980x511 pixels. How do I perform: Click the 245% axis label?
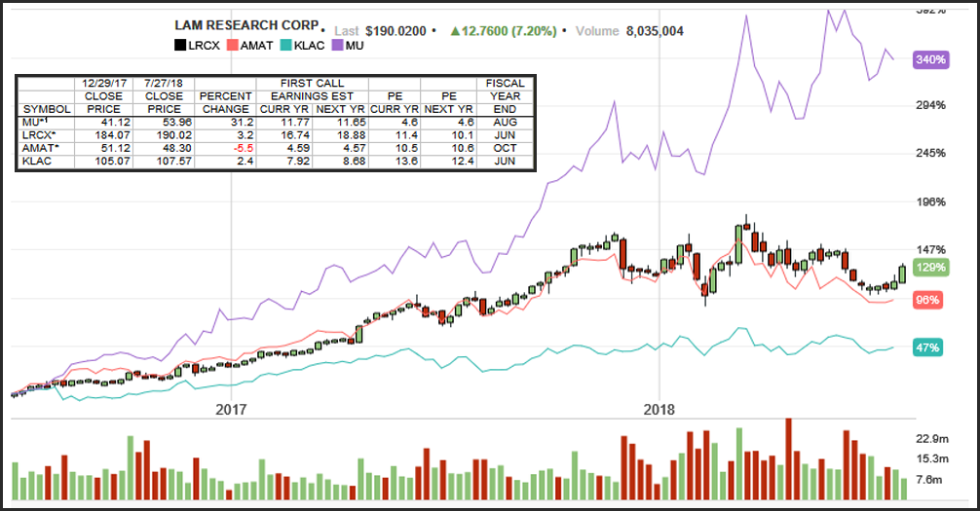pyautogui.click(x=930, y=153)
